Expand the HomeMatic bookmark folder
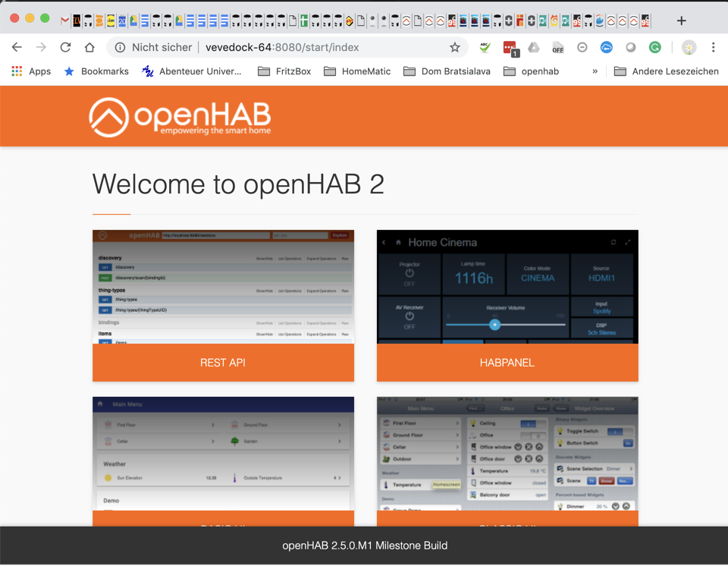Image resolution: width=728 pixels, height=566 pixels. tap(357, 71)
